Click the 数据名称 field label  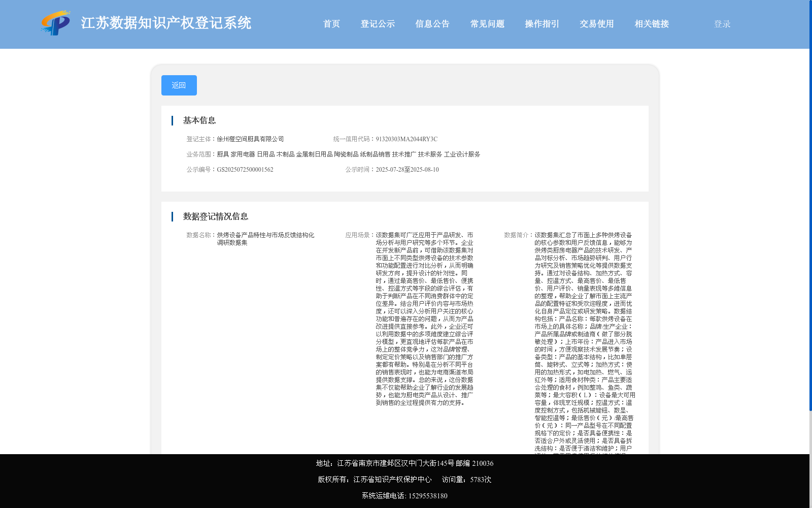[x=201, y=235]
